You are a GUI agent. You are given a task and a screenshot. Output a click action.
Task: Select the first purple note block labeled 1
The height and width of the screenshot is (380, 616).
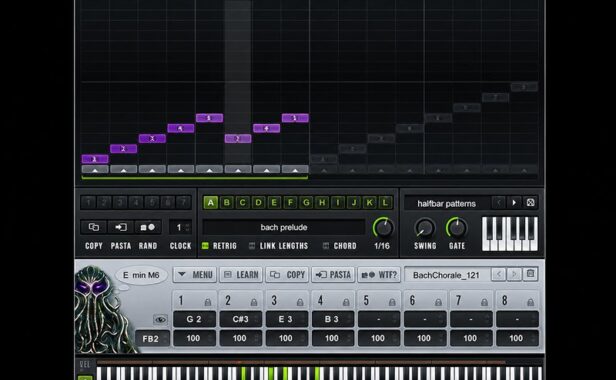click(x=95, y=159)
